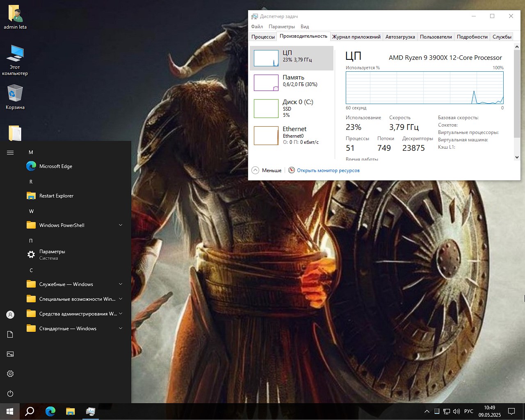Open the Параметры menu in Task Manager
This screenshot has height=420, width=525.
coord(281,27)
